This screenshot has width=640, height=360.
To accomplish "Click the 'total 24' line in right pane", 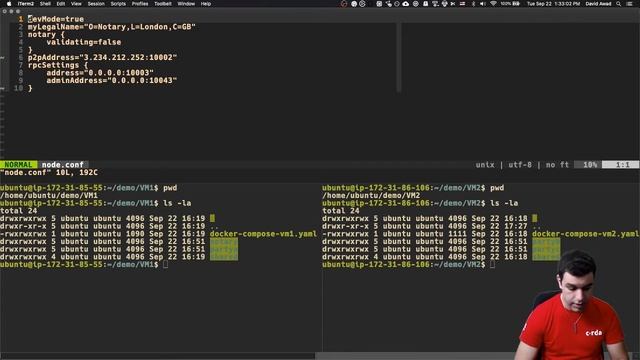I will pyautogui.click(x=341, y=211).
